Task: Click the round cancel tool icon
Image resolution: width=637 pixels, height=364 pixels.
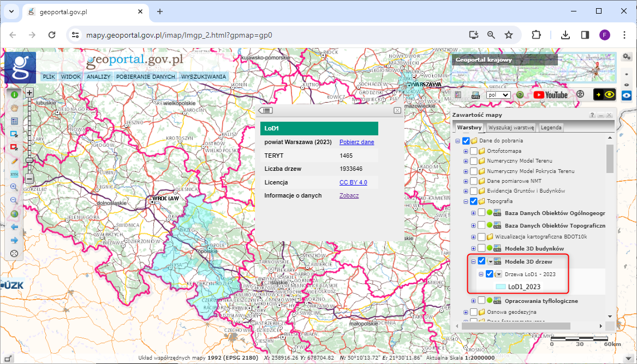Action: (14, 253)
